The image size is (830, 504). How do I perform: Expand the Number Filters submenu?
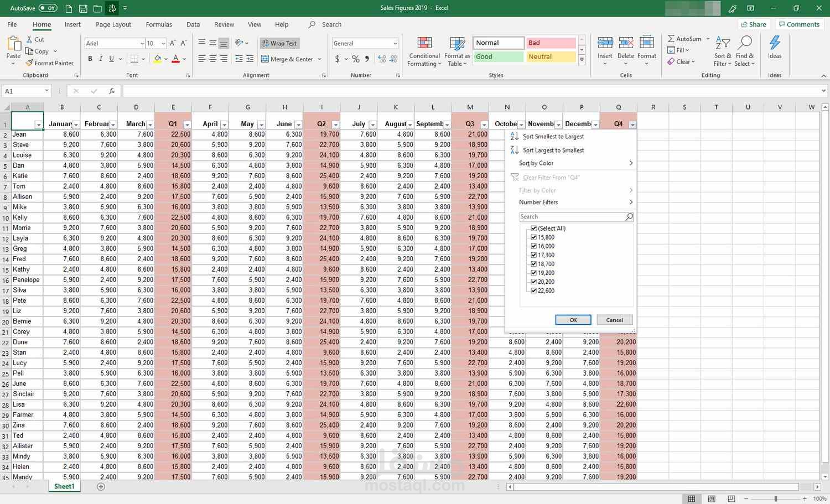click(x=570, y=202)
